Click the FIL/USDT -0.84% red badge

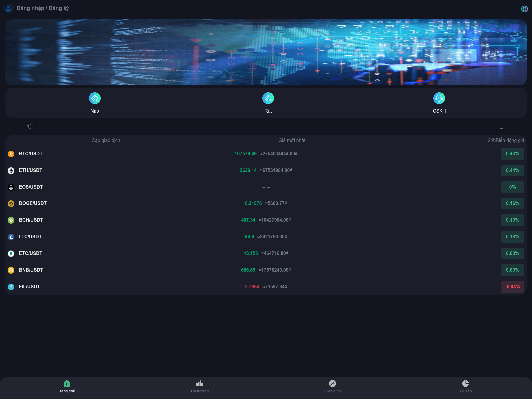point(512,287)
